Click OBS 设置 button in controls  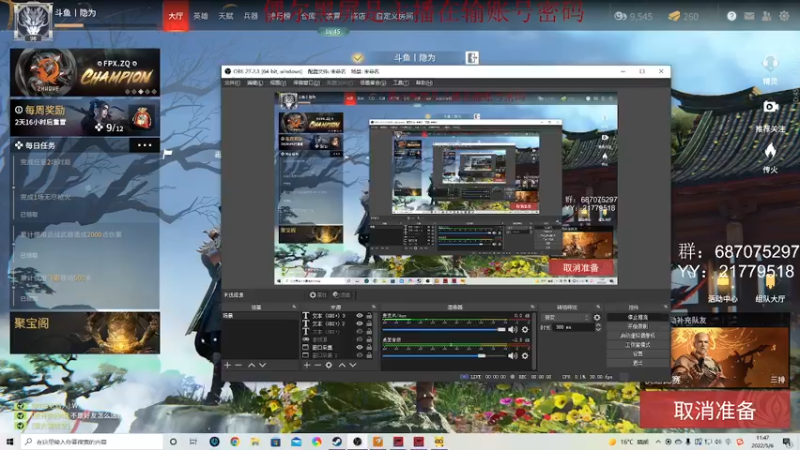click(638, 354)
